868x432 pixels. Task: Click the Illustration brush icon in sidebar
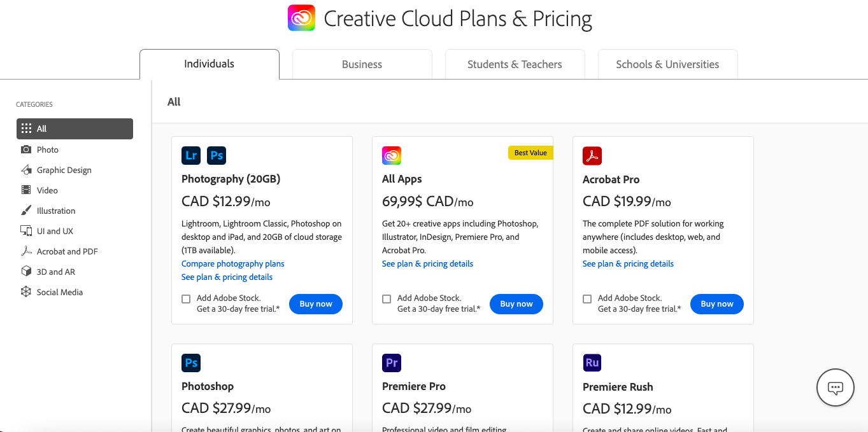(x=26, y=211)
